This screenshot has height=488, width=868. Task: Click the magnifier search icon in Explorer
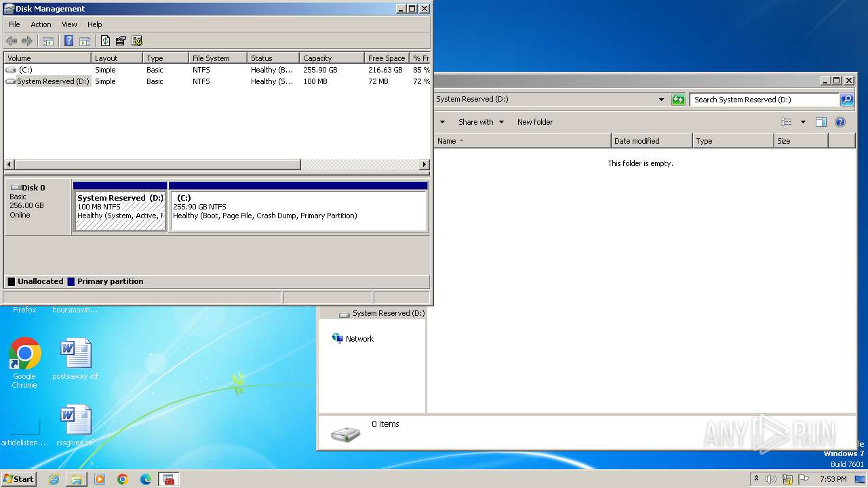click(x=847, y=100)
